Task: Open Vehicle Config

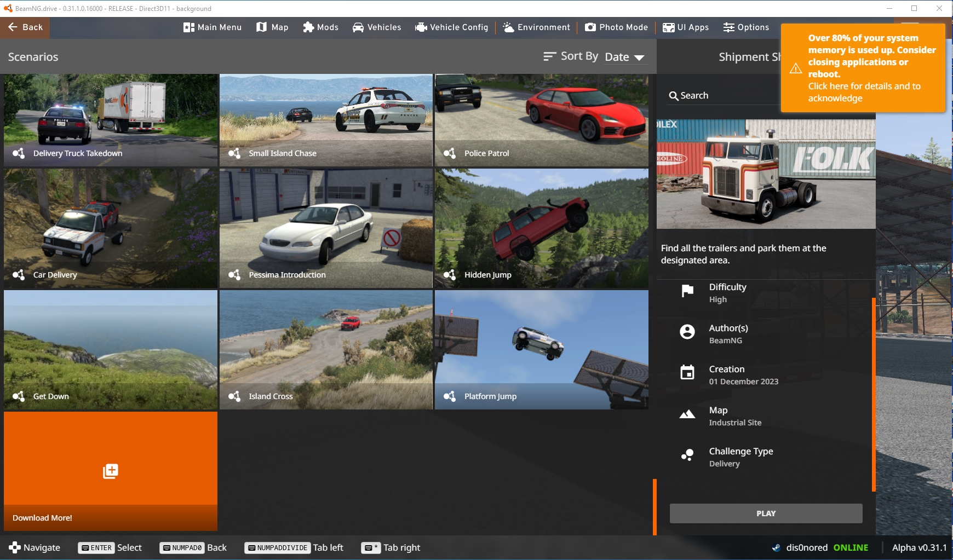Action: 452,27
